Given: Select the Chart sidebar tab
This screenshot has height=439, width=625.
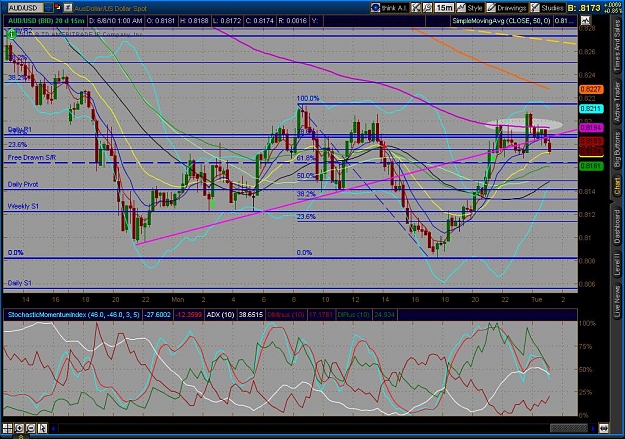Looking at the screenshot, I should point(617,187).
